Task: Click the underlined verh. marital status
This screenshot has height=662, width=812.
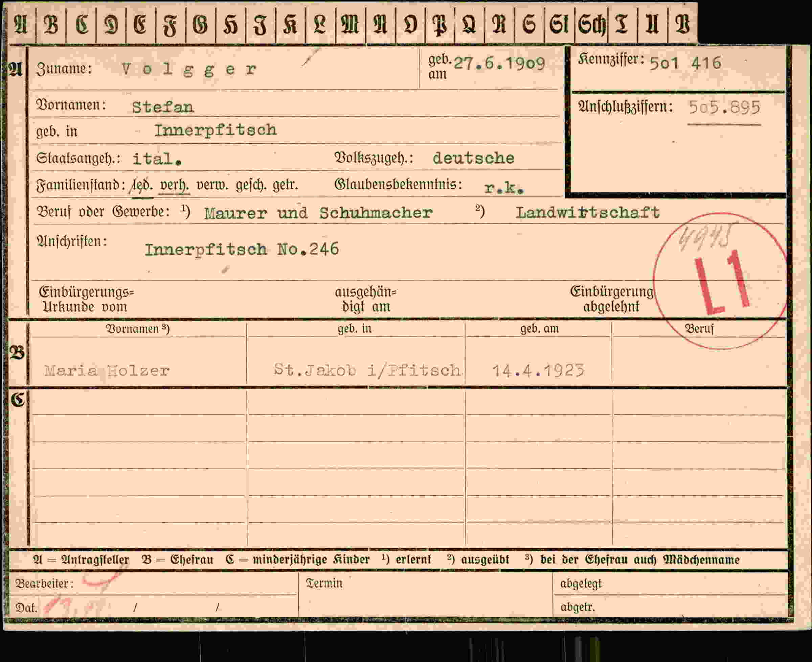Action: pyautogui.click(x=174, y=185)
